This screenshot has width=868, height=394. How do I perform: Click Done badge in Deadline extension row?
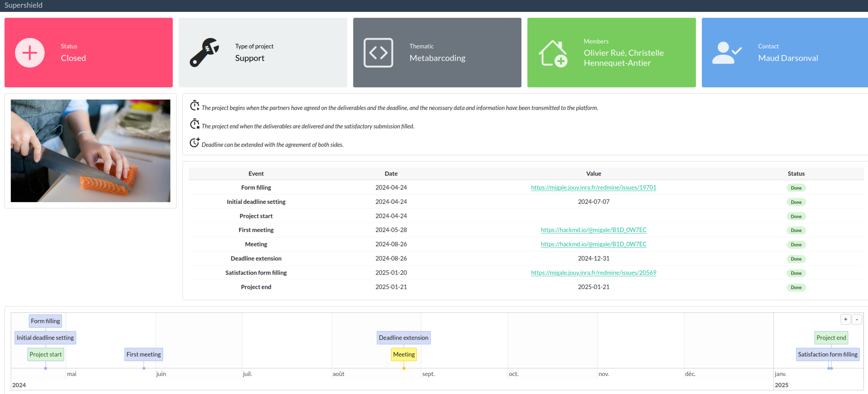point(796,258)
